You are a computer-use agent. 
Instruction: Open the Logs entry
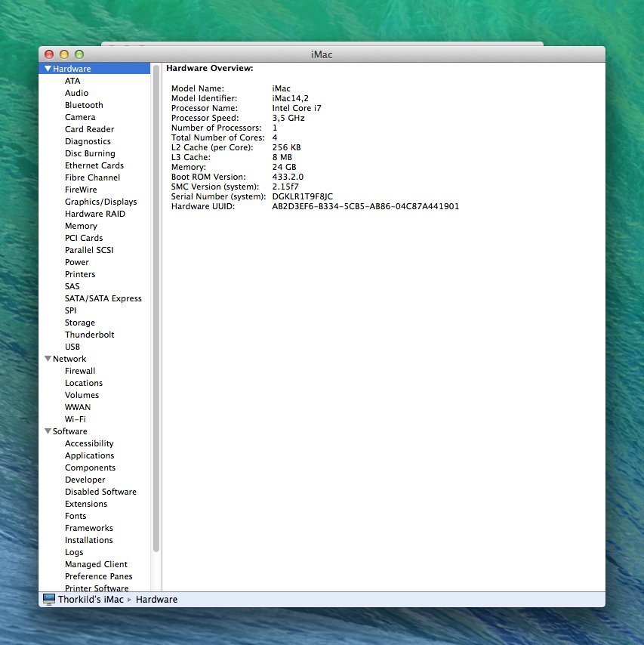point(74,552)
